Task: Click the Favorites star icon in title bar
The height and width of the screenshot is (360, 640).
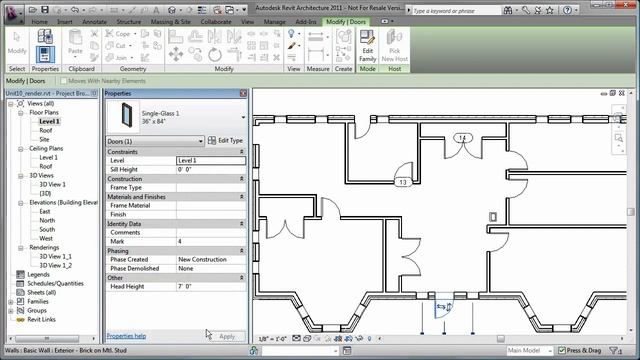Action: coord(550,10)
